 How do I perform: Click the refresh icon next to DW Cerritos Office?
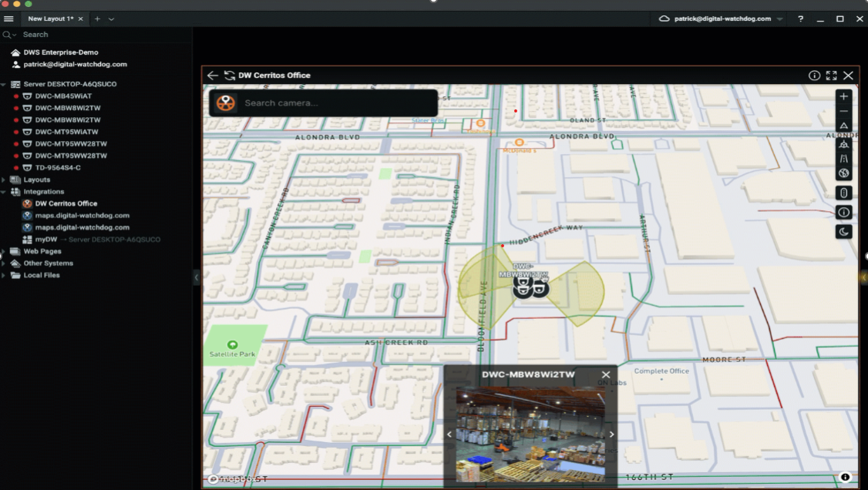pyautogui.click(x=229, y=76)
